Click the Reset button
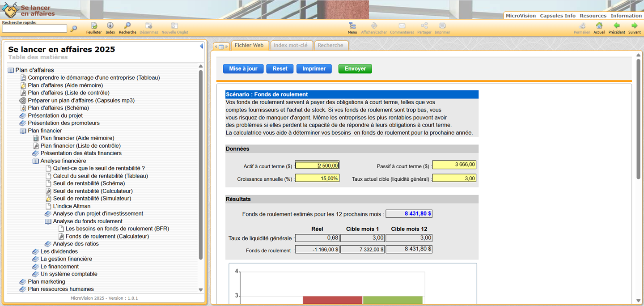644x306 pixels. (x=280, y=69)
